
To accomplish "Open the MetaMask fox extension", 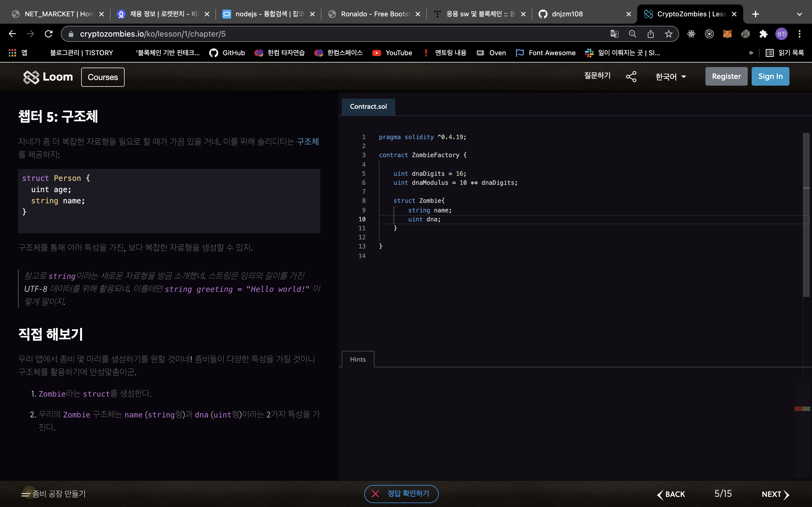I will [727, 34].
